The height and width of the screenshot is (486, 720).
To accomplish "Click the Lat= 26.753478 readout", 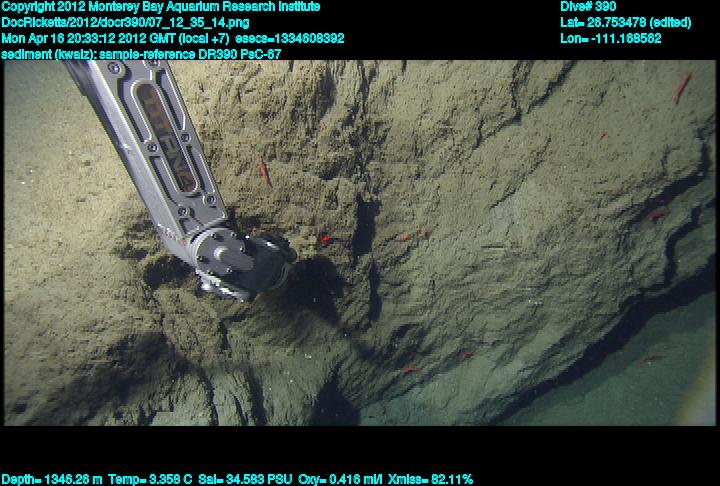I will (625, 22).
